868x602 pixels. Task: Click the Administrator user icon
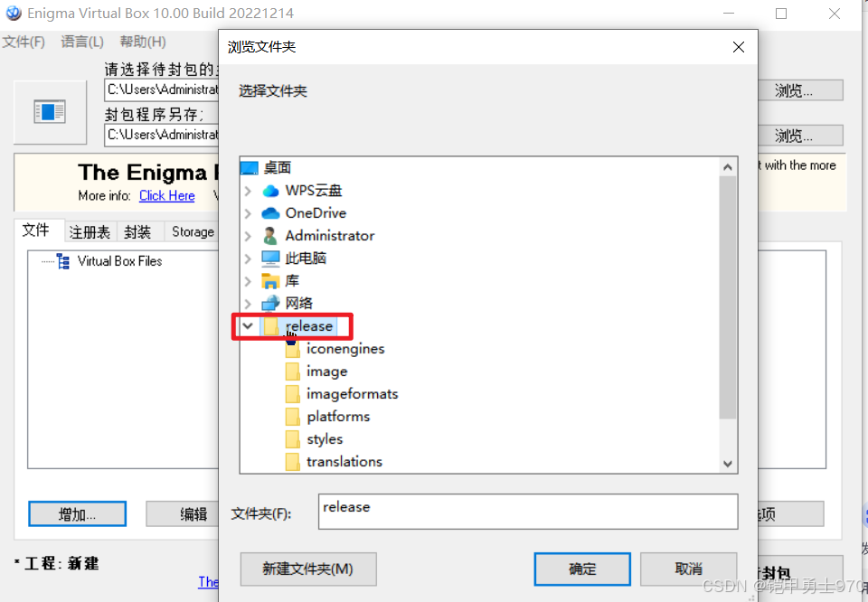(x=270, y=236)
